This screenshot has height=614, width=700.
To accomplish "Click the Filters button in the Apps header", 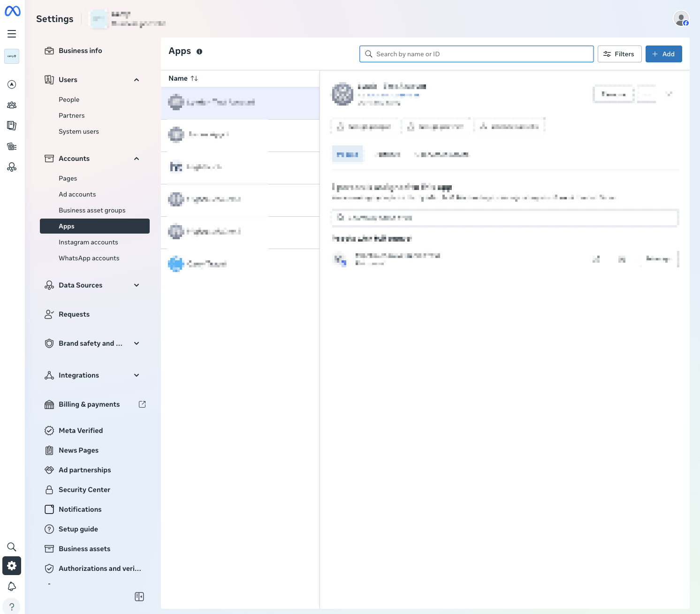I will coord(619,54).
